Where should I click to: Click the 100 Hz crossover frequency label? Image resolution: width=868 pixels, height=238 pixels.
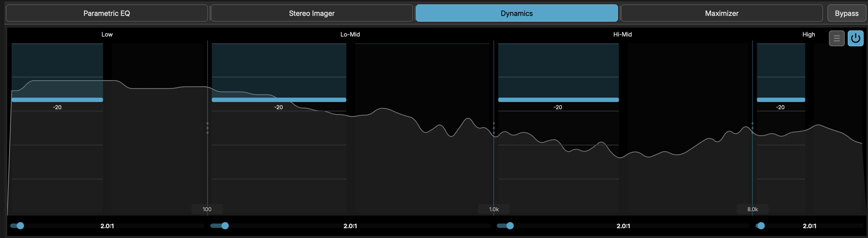pyautogui.click(x=207, y=209)
